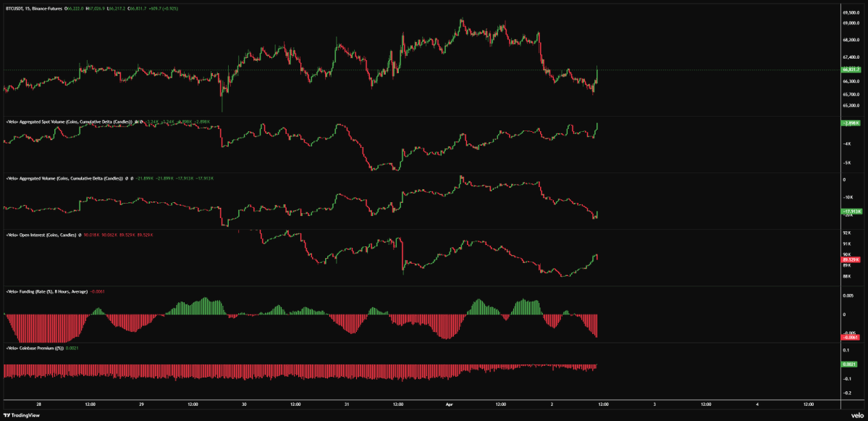Select the Aggregated Volume cumulative delta indicator title

click(x=64, y=178)
